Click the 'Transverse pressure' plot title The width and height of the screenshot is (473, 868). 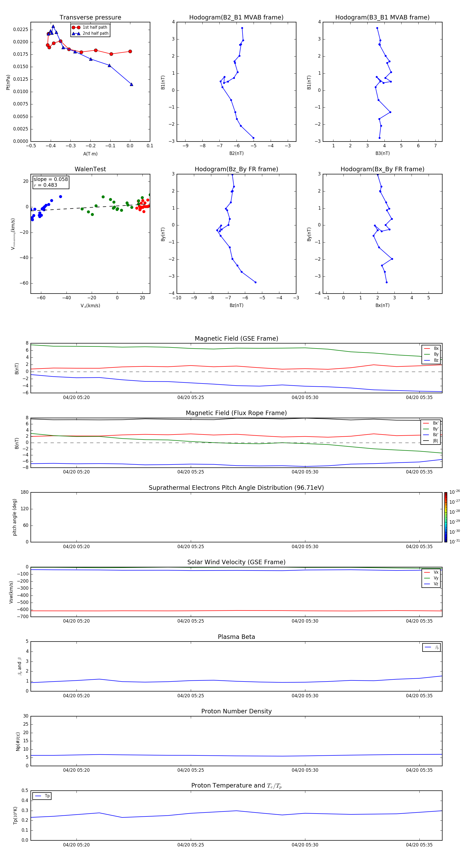pyautogui.click(x=90, y=18)
